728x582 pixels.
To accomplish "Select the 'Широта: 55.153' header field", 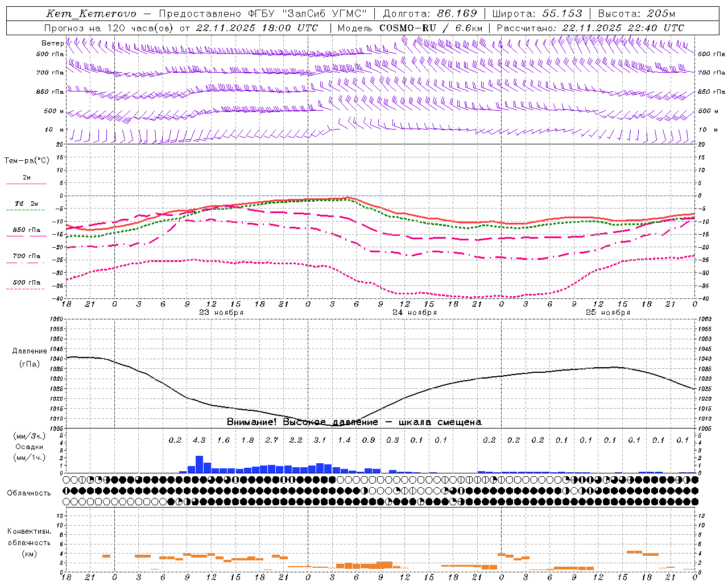I will coord(537,14).
